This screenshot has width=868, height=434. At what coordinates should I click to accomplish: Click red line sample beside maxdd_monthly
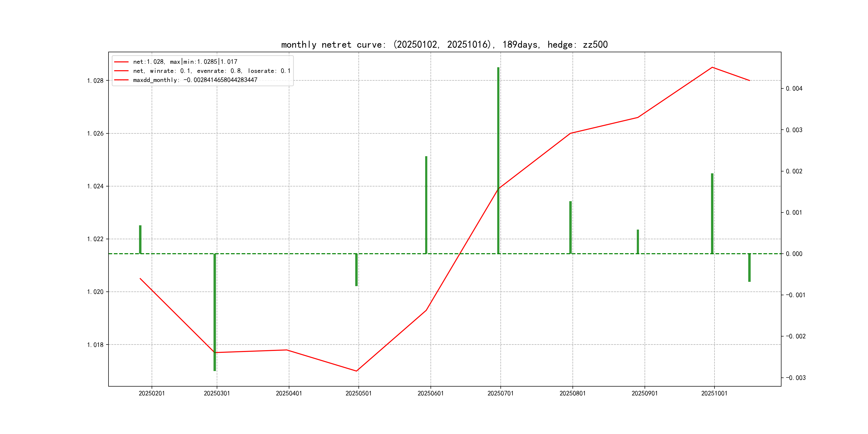pyautogui.click(x=121, y=80)
